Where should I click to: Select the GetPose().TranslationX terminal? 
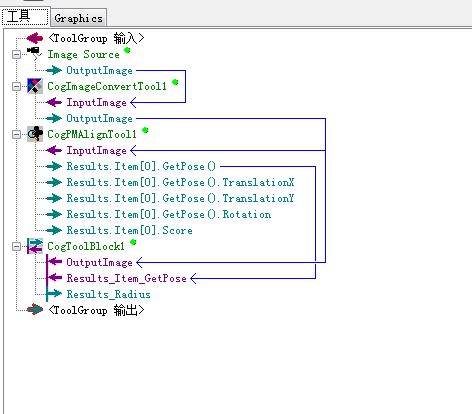click(180, 182)
